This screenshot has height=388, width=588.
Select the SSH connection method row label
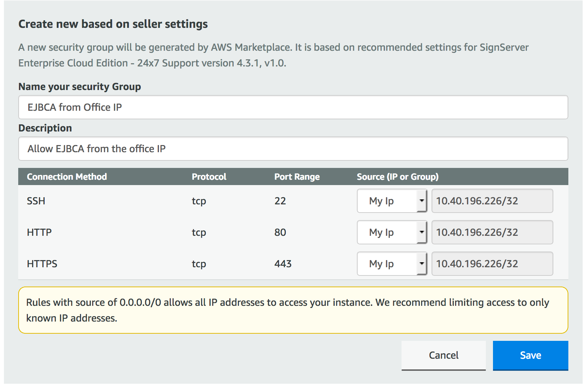pyautogui.click(x=36, y=201)
